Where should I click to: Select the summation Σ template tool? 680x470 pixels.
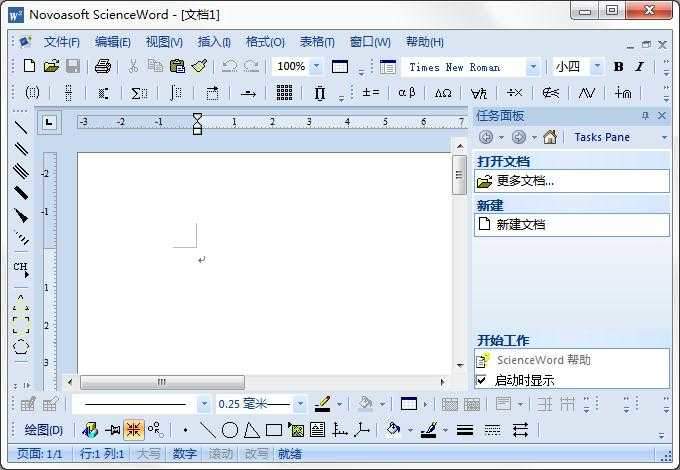138,93
